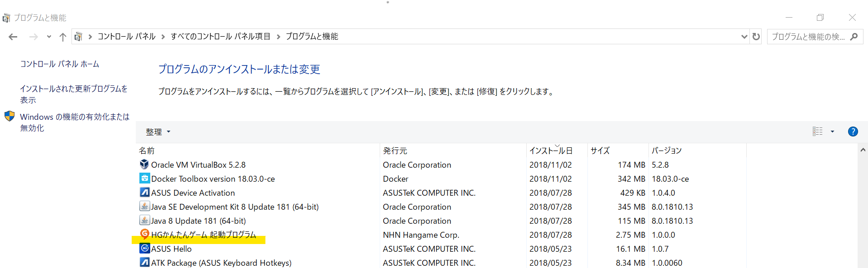
Task: Select ASUS Device Activation entry
Action: click(193, 193)
